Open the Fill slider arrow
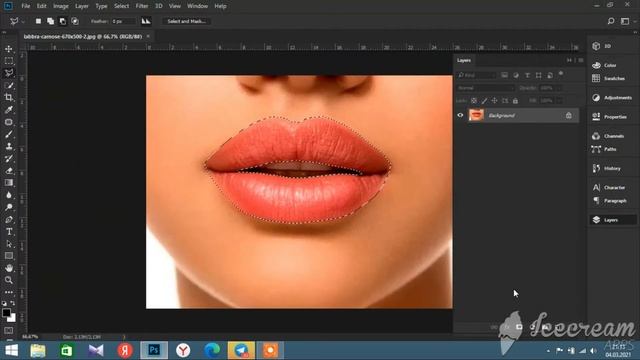Viewport: 640px width, 360px height. click(559, 101)
